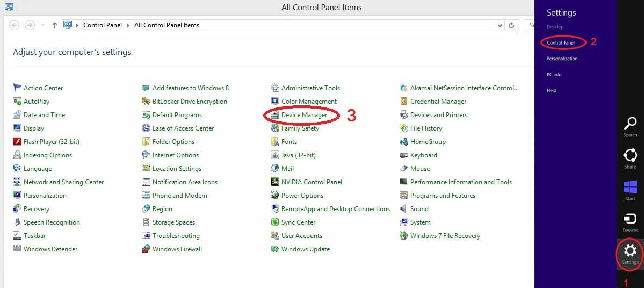Click the Forward navigation arrow

[x=30, y=25]
